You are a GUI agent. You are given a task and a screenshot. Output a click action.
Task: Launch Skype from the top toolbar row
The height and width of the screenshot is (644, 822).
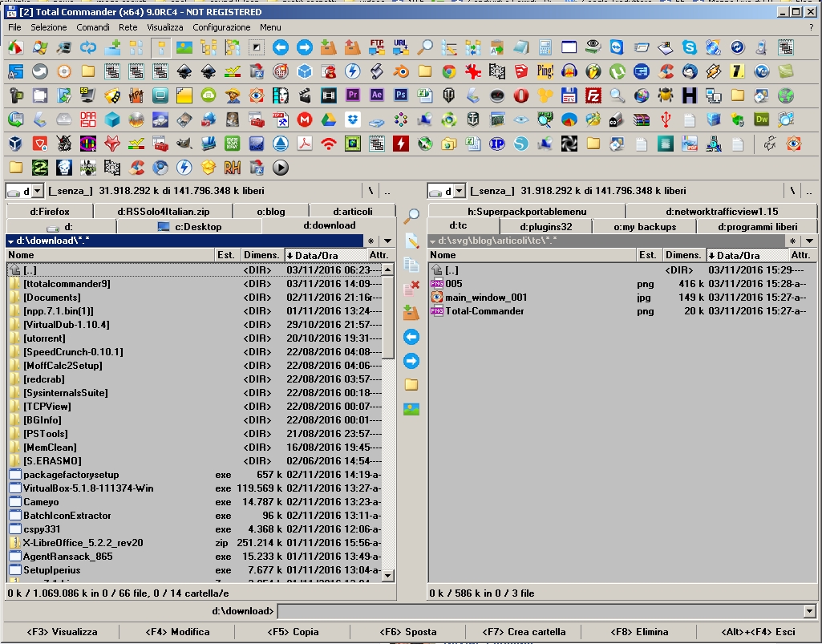pyautogui.click(x=690, y=48)
